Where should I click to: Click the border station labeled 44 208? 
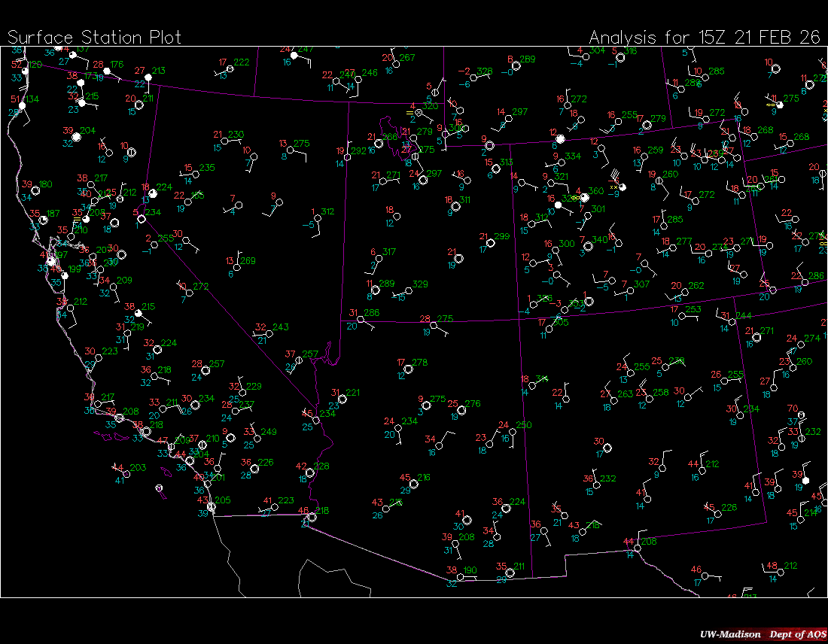click(x=637, y=548)
